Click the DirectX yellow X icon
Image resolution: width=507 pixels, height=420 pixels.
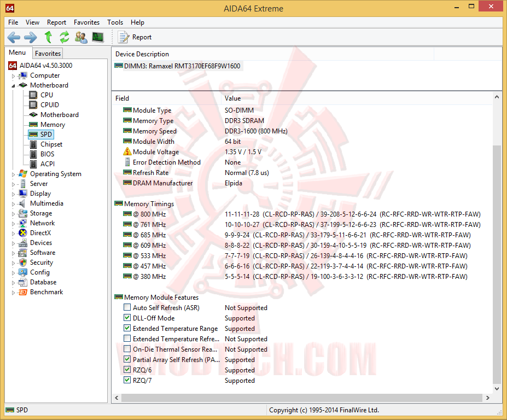point(23,233)
